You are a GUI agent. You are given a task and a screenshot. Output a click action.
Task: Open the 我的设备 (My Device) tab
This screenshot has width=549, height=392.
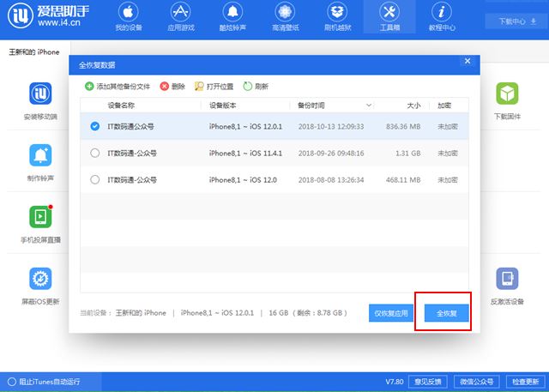[129, 17]
